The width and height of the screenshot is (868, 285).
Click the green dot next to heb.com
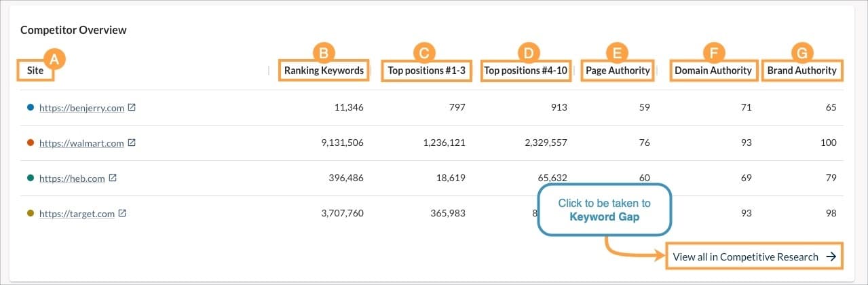(x=30, y=178)
